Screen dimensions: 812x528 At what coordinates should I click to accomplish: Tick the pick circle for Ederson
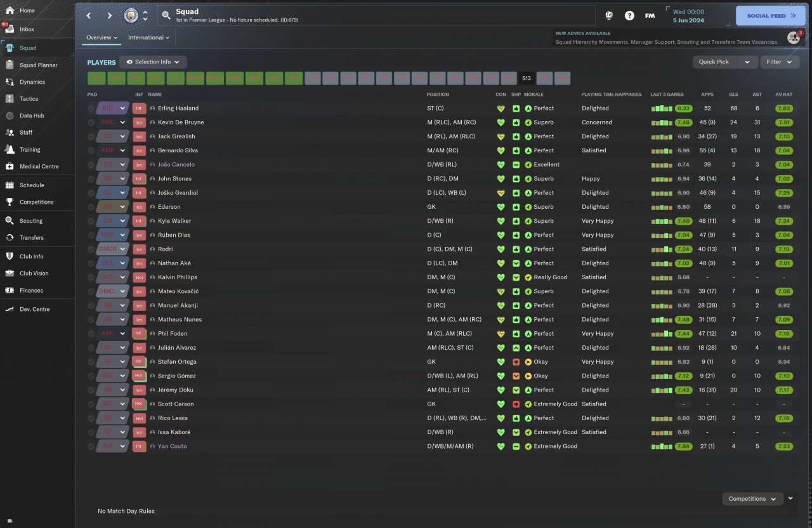[x=91, y=207]
